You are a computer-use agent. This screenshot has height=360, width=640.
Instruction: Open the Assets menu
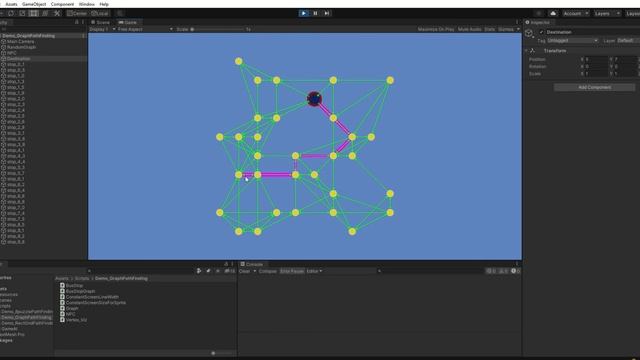(x=11, y=4)
